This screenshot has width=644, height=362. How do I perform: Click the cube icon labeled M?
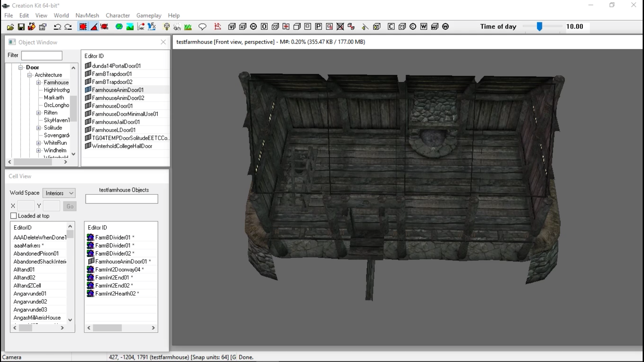pyautogui.click(x=243, y=27)
